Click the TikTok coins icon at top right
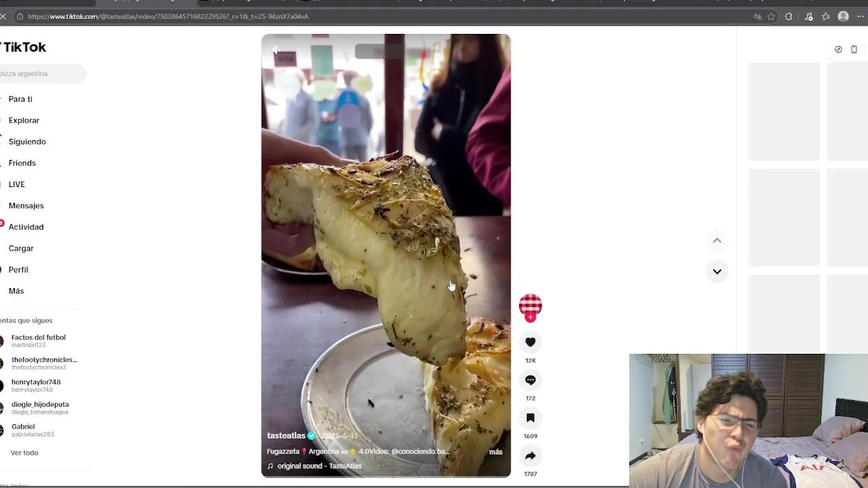 [x=838, y=49]
